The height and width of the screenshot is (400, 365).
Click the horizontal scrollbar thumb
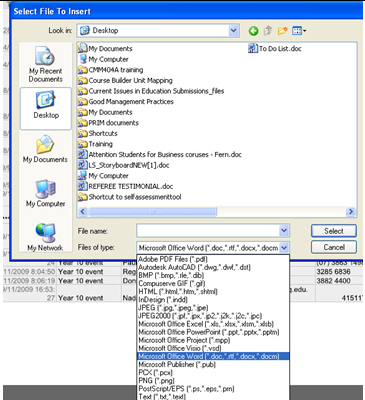(x=152, y=212)
